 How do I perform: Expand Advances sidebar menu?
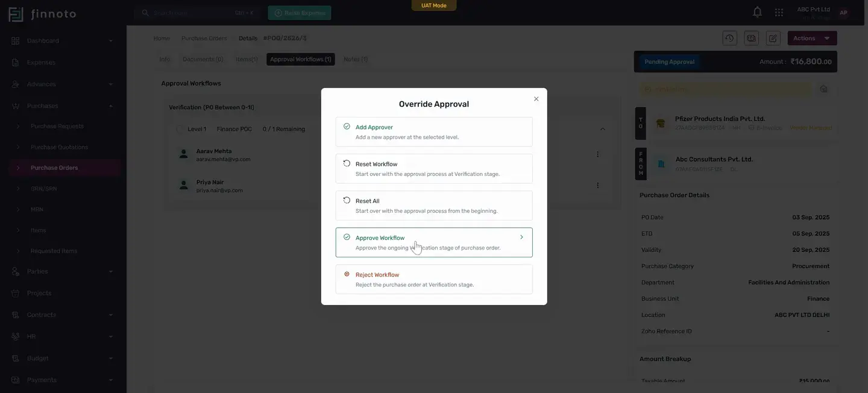point(63,84)
